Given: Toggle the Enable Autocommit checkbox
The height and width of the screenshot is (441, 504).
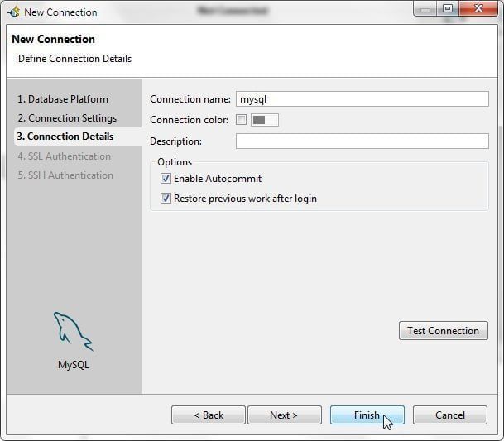Looking at the screenshot, I should tap(166, 179).
